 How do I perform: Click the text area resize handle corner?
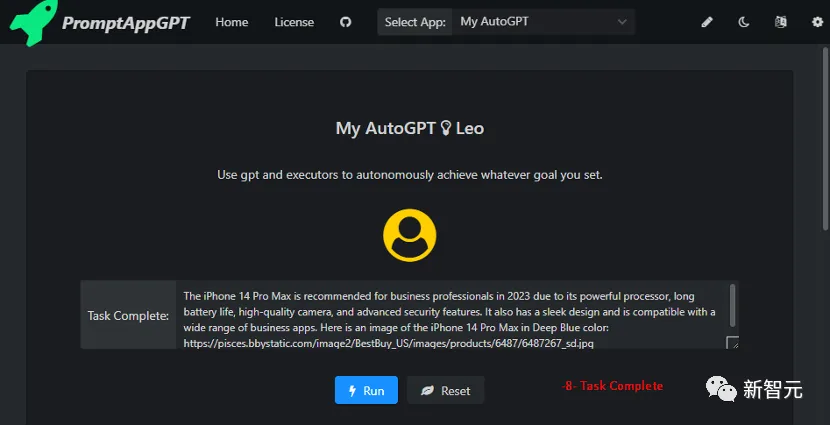tap(733, 343)
